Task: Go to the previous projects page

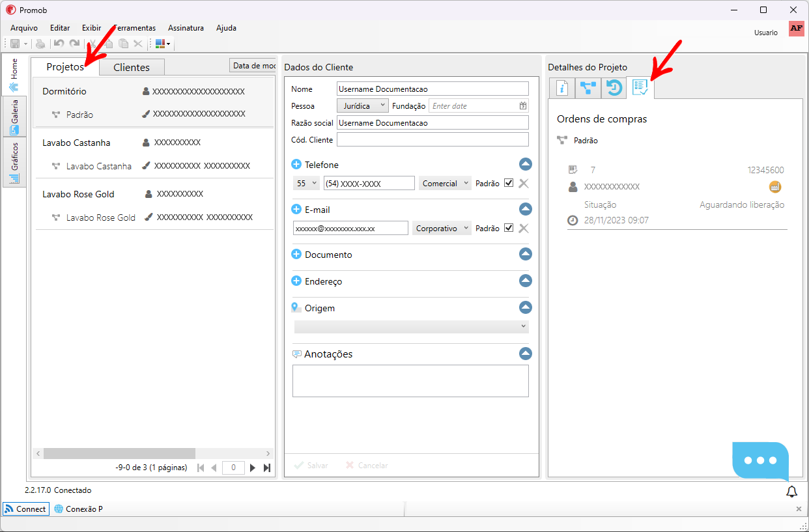Action: pos(214,468)
